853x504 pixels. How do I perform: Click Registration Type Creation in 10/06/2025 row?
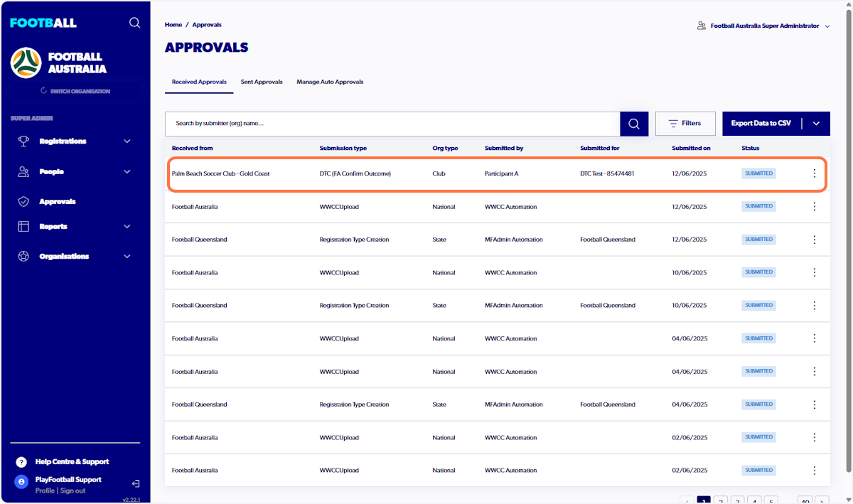click(355, 306)
